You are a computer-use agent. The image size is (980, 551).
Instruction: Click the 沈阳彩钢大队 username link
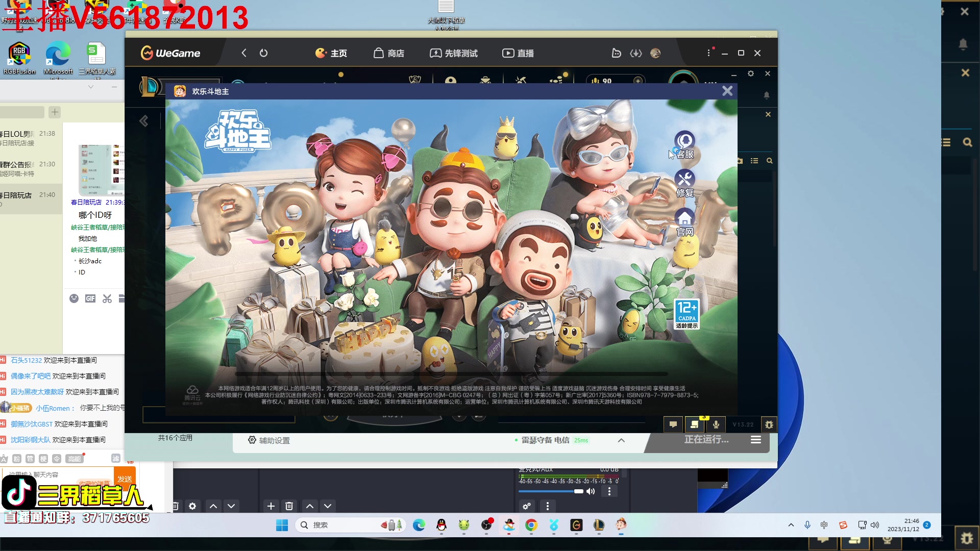click(x=31, y=440)
